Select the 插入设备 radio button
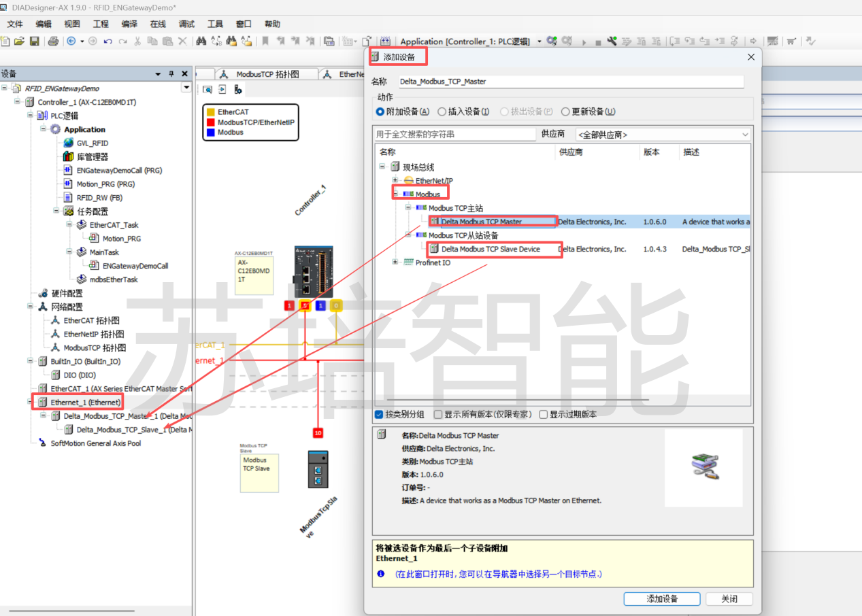862x616 pixels. click(x=442, y=112)
